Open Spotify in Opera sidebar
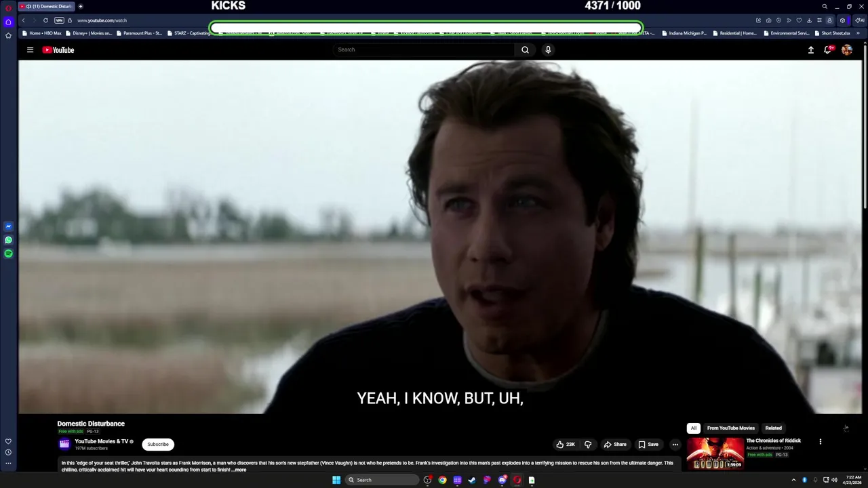Image resolution: width=868 pixels, height=488 pixels. pyautogui.click(x=8, y=253)
